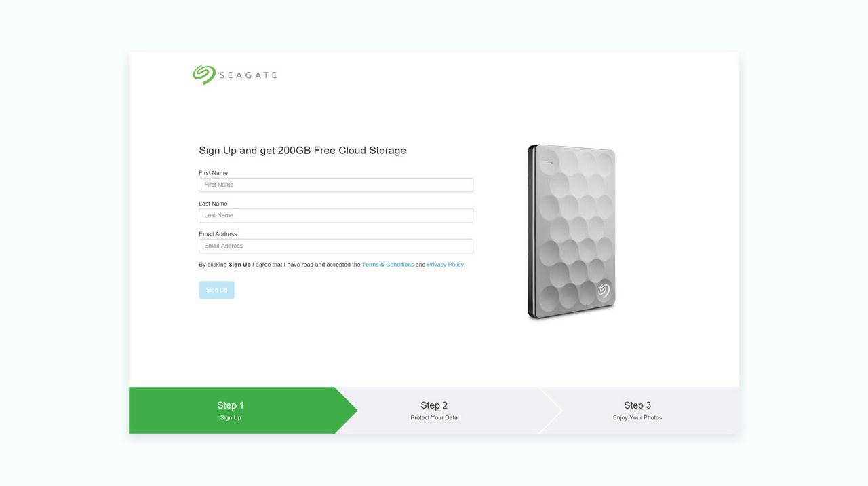Focus the Last Name text field
The height and width of the screenshot is (486, 868).
(x=336, y=215)
